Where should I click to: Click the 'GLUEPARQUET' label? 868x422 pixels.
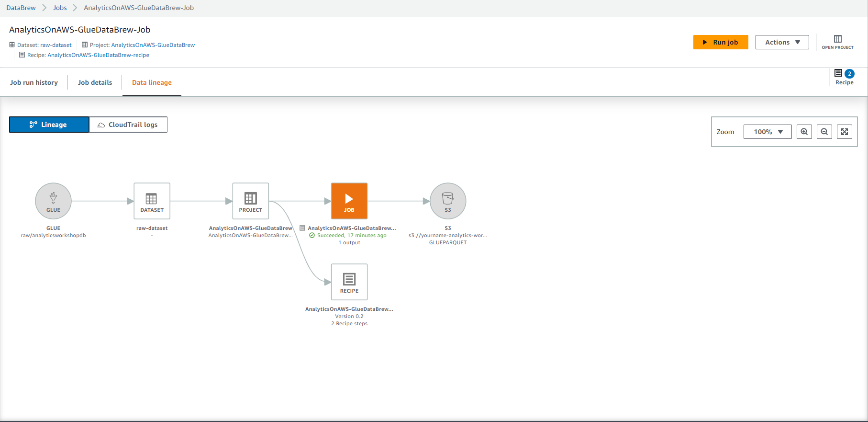(448, 242)
